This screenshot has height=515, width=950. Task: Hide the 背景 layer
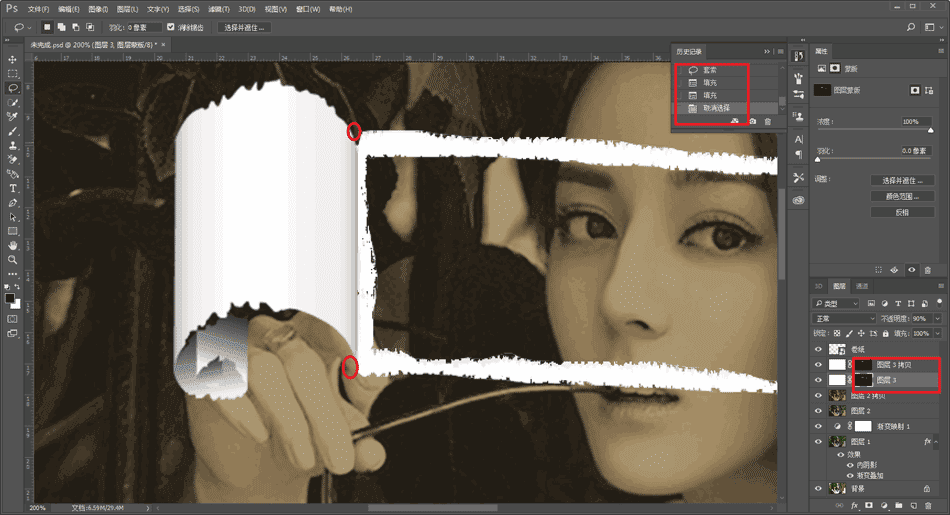click(x=819, y=488)
